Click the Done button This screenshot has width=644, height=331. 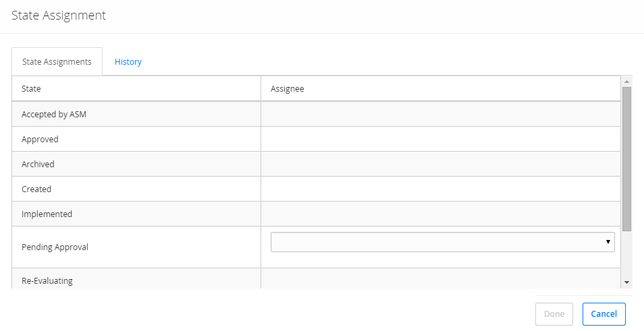point(554,314)
